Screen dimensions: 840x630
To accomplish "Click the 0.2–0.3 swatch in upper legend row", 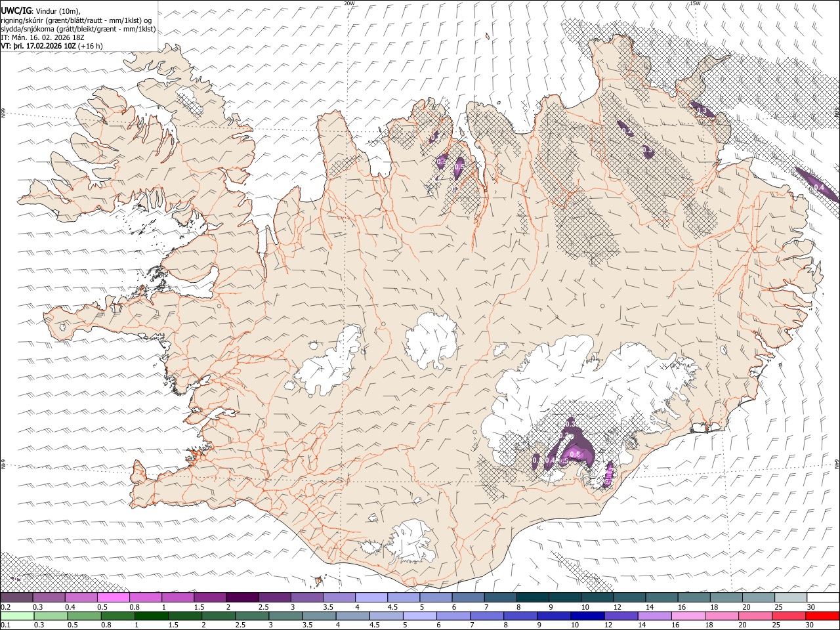I will pyautogui.click(x=16, y=597).
